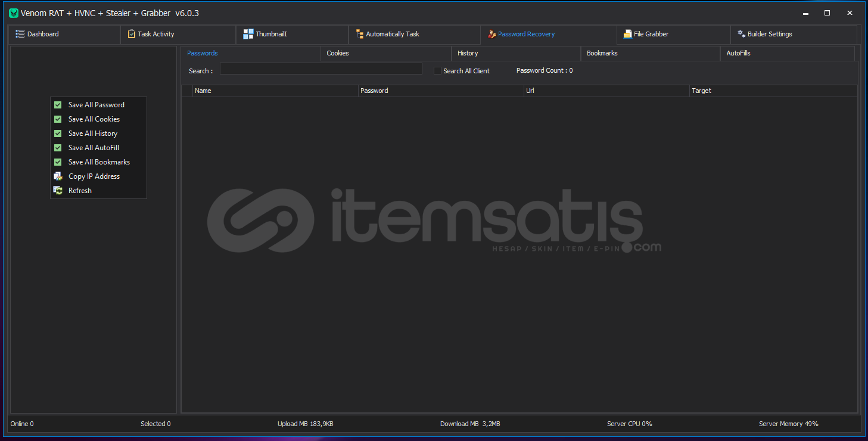Image resolution: width=868 pixels, height=441 pixels.
Task: Click the Upload MB 183,9KB status
Action: [x=306, y=424]
